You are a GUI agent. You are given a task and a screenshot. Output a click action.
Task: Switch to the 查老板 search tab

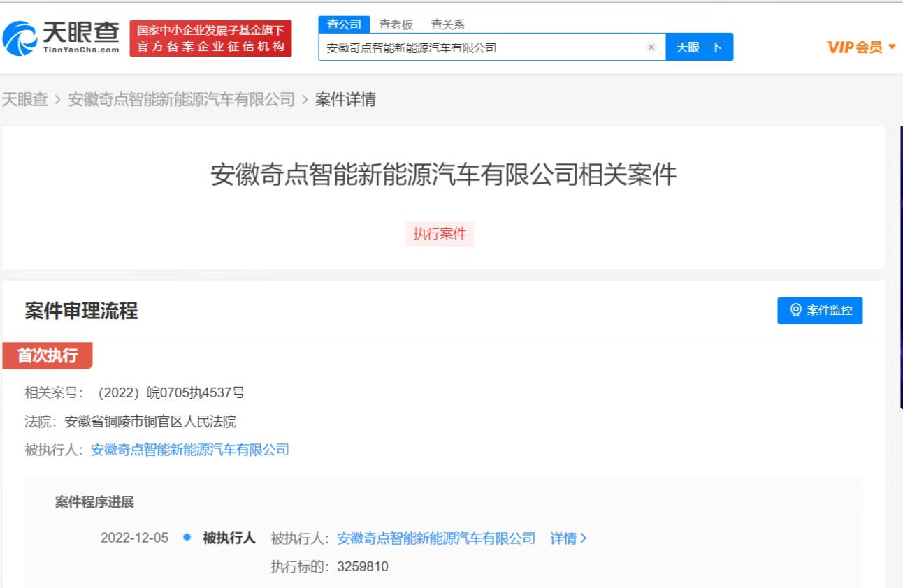click(x=396, y=24)
